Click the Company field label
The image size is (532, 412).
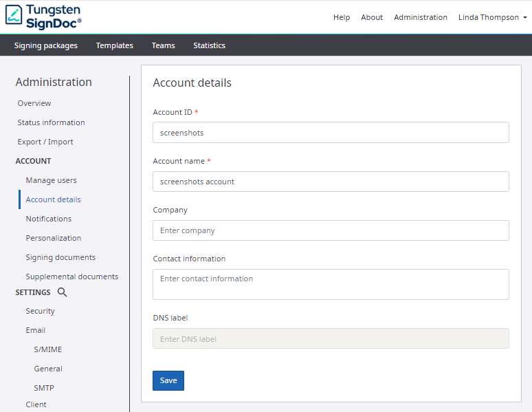pos(170,210)
